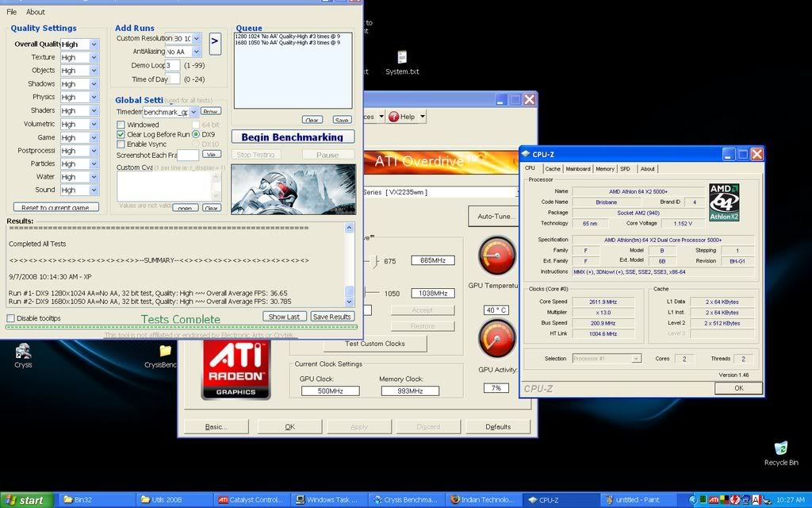Switch to Mainboard tab in CPU-Z

[578, 169]
